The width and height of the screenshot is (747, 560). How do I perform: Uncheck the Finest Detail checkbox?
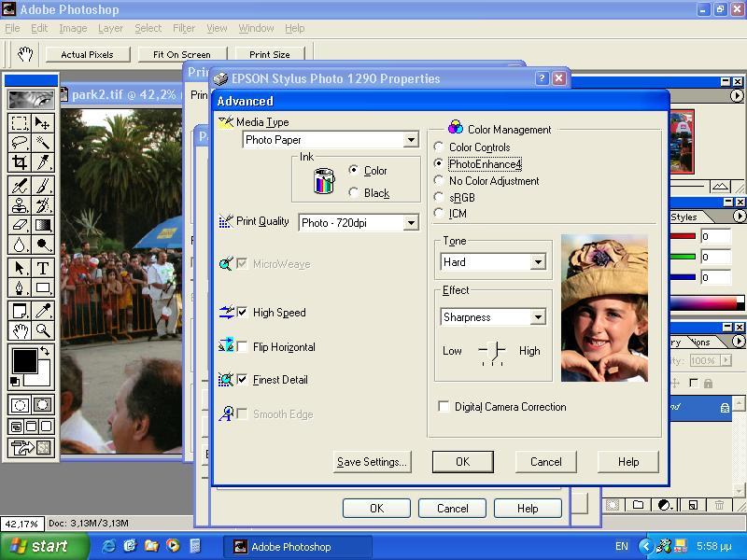(243, 380)
